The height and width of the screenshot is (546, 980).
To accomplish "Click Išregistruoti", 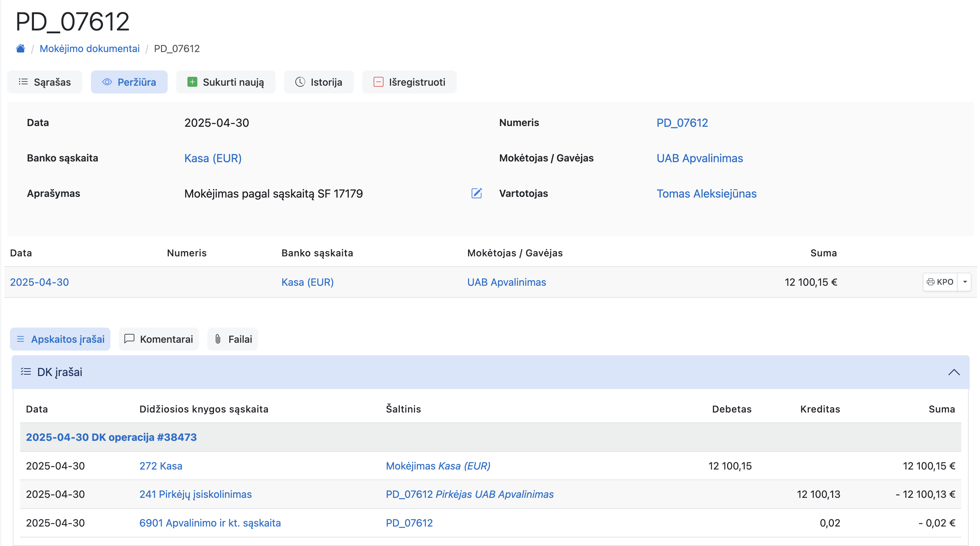I will [409, 82].
